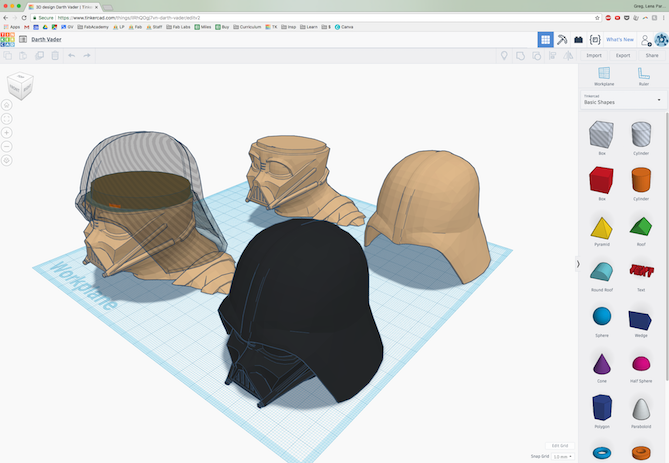Redo the last action
Image resolution: width=669 pixels, height=463 pixels.
click(87, 55)
